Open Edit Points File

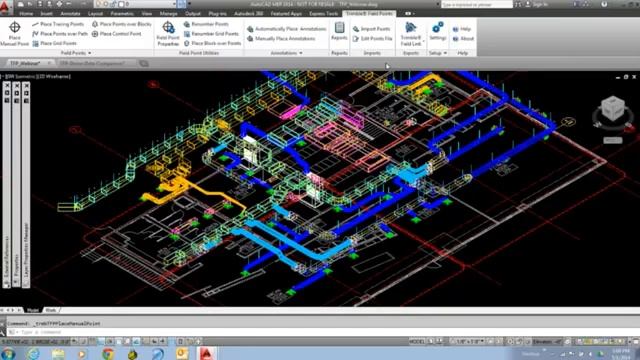click(x=372, y=39)
